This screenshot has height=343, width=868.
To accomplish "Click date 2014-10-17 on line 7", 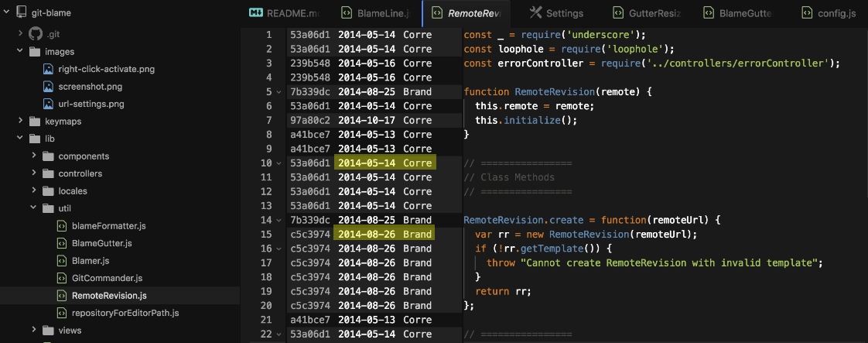I will (x=367, y=120).
